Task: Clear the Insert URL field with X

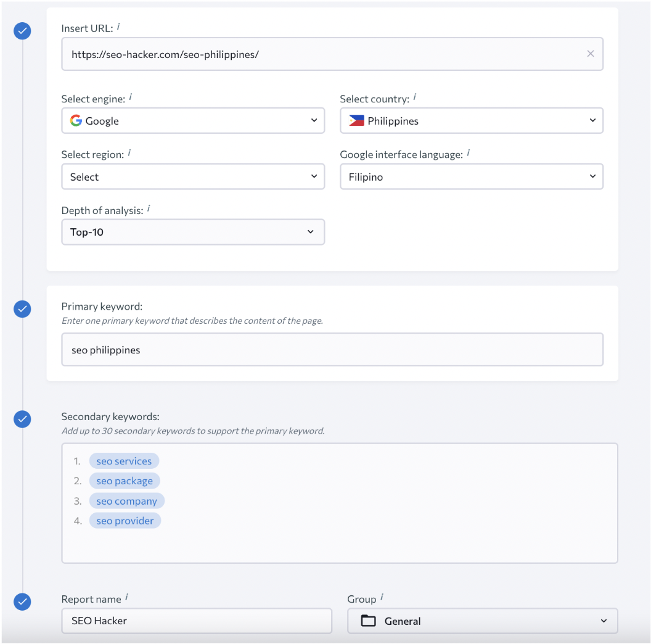Action: click(x=590, y=54)
